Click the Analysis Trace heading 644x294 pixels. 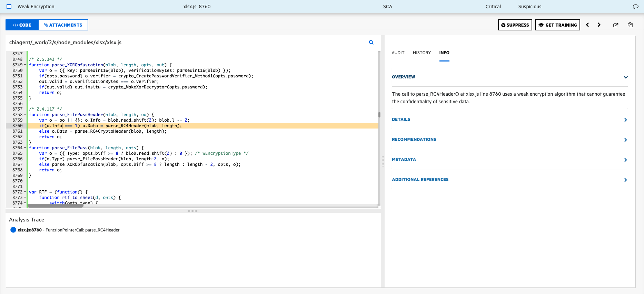(27, 220)
